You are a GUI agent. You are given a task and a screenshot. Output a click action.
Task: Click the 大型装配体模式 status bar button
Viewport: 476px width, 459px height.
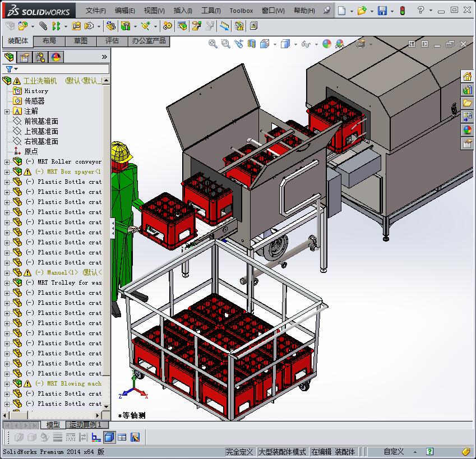point(280,452)
